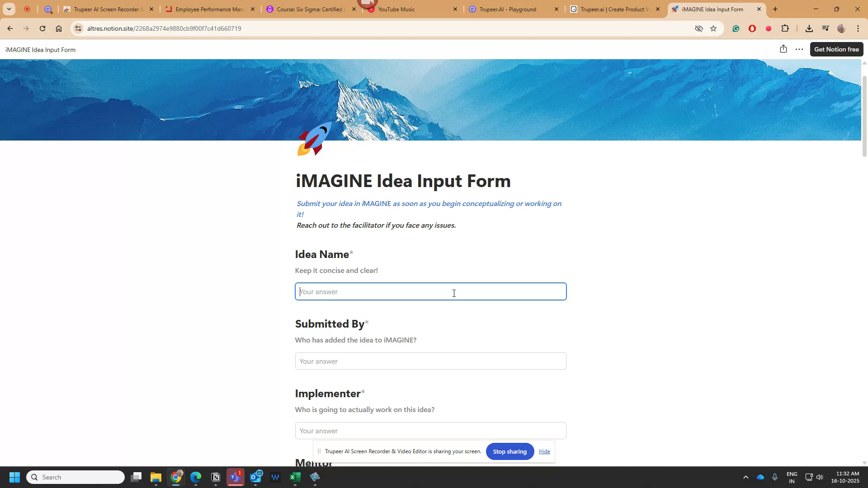Open the Grammarly extension icon
Image resolution: width=868 pixels, height=488 pixels.
click(736, 28)
